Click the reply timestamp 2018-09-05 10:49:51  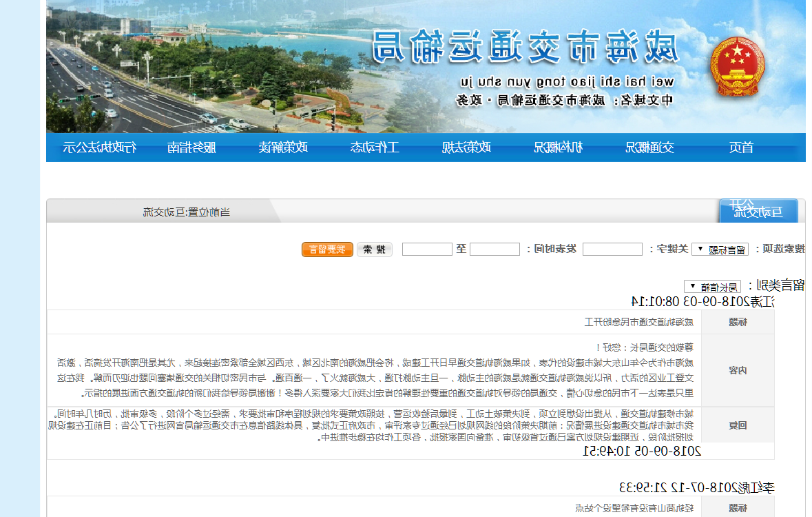coord(642,451)
